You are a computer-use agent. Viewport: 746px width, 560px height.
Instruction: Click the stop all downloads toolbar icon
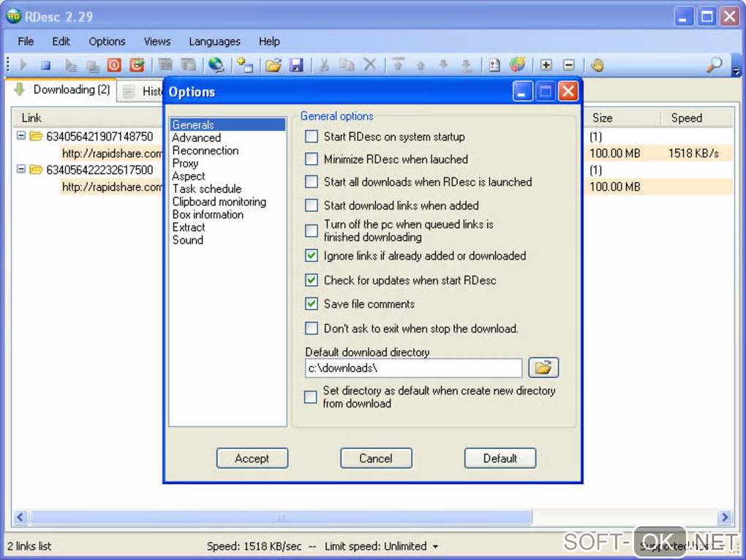(x=92, y=66)
